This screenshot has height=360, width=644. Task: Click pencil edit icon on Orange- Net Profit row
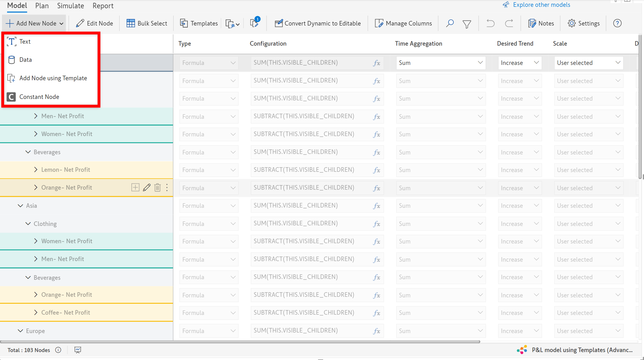[x=146, y=187]
